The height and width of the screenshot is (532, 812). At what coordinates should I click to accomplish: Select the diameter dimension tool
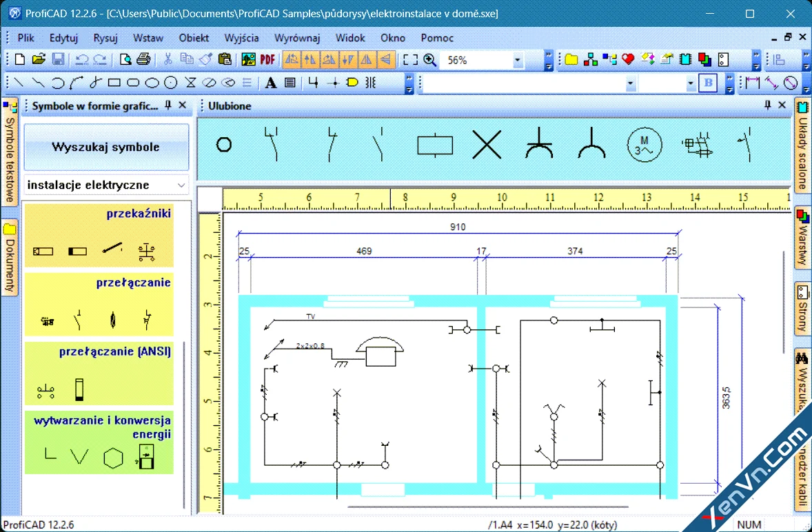(x=790, y=82)
